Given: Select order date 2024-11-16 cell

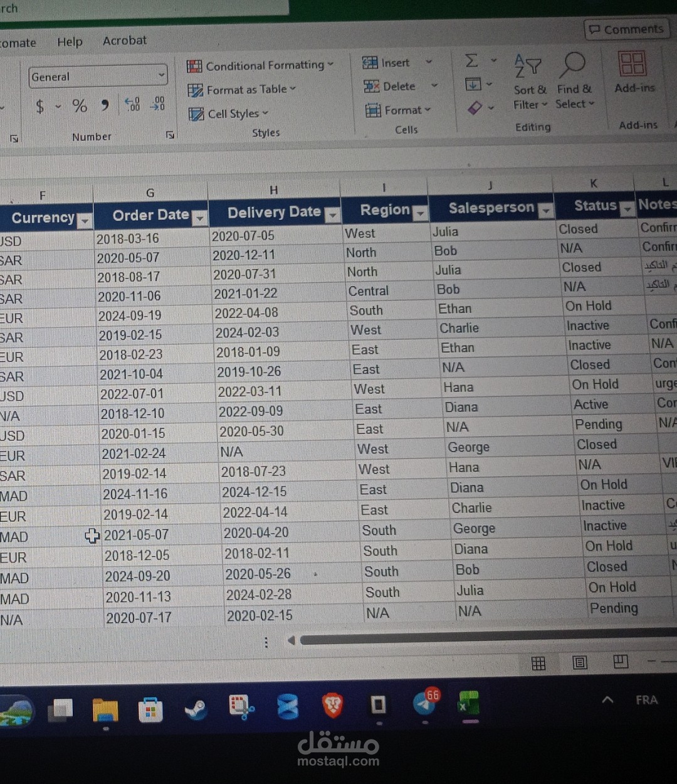Looking at the screenshot, I should pyautogui.click(x=161, y=494).
